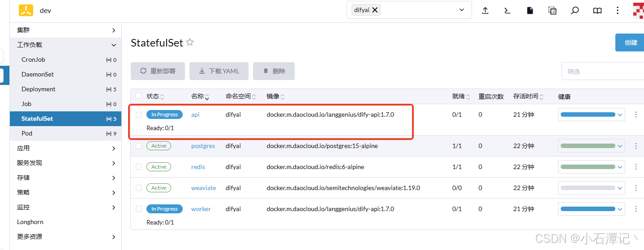
Task: Open the redis StatefulSet link
Action: [x=198, y=167]
